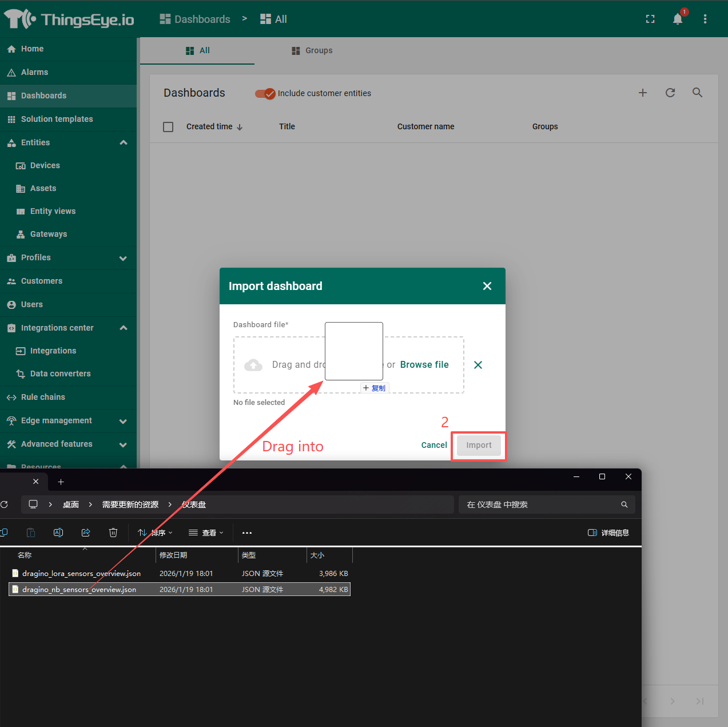Click the Browse file link
The width and height of the screenshot is (728, 727).
(424, 365)
